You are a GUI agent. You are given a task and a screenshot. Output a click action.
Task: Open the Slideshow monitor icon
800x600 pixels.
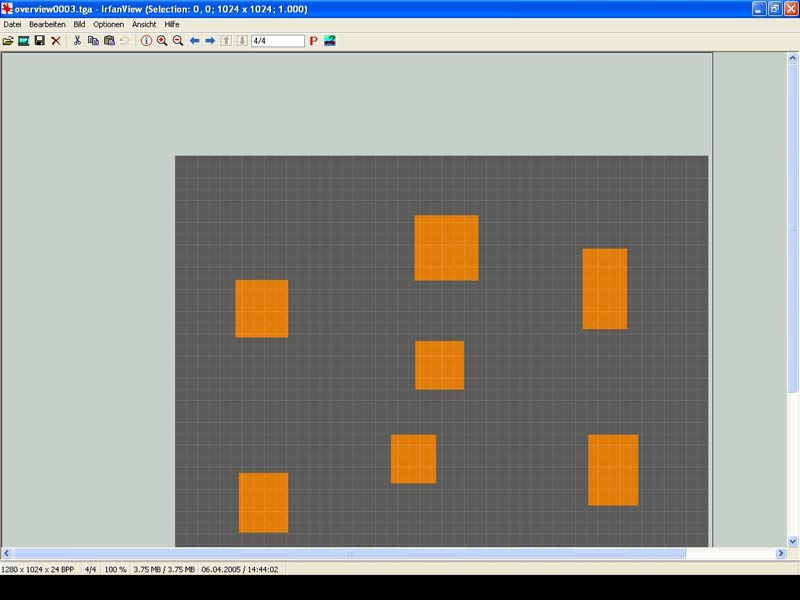tap(23, 41)
